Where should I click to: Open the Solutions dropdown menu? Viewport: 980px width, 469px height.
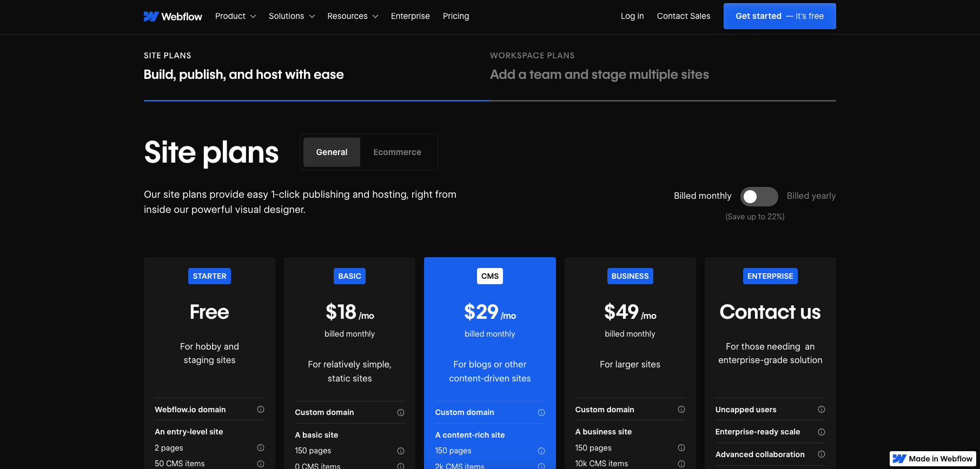(x=292, y=16)
